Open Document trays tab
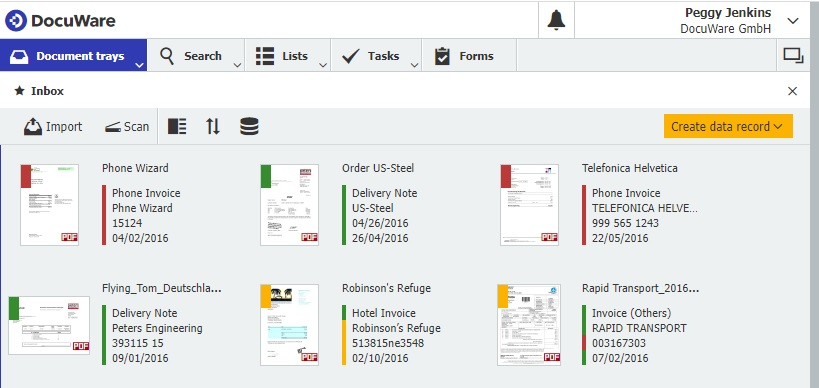Viewport: 819px width, 388px height. click(x=74, y=56)
